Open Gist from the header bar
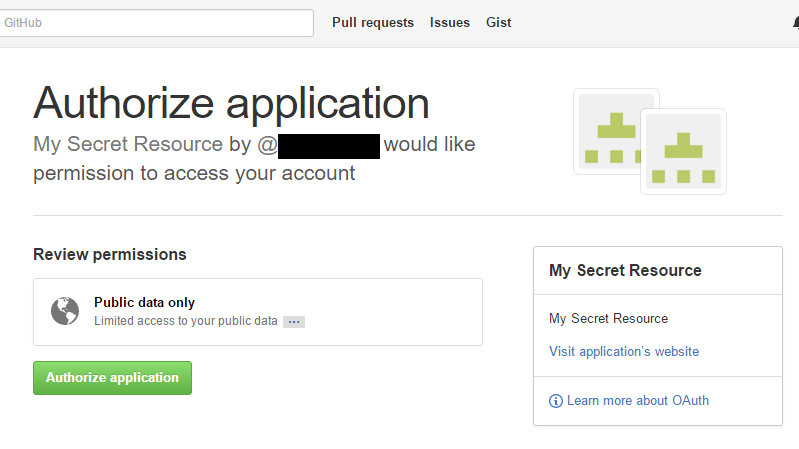This screenshot has height=449, width=799. pos(498,23)
